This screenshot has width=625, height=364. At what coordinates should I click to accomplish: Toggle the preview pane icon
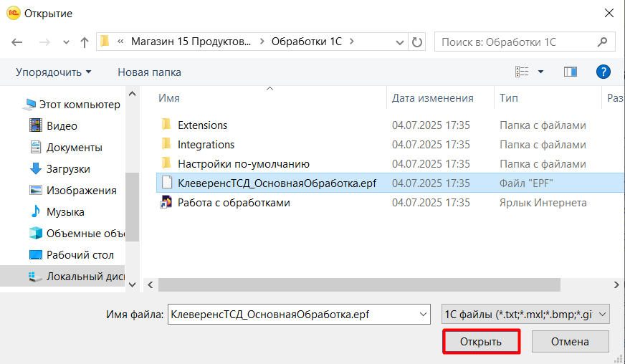tap(571, 72)
